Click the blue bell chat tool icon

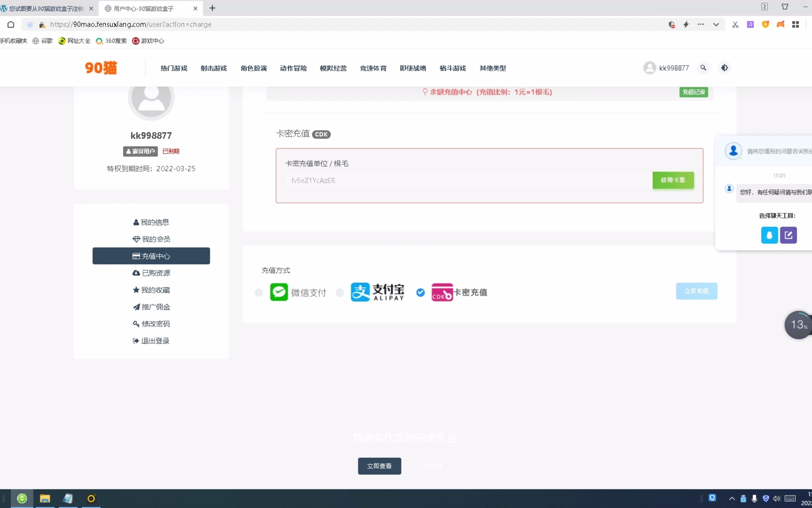tap(769, 235)
